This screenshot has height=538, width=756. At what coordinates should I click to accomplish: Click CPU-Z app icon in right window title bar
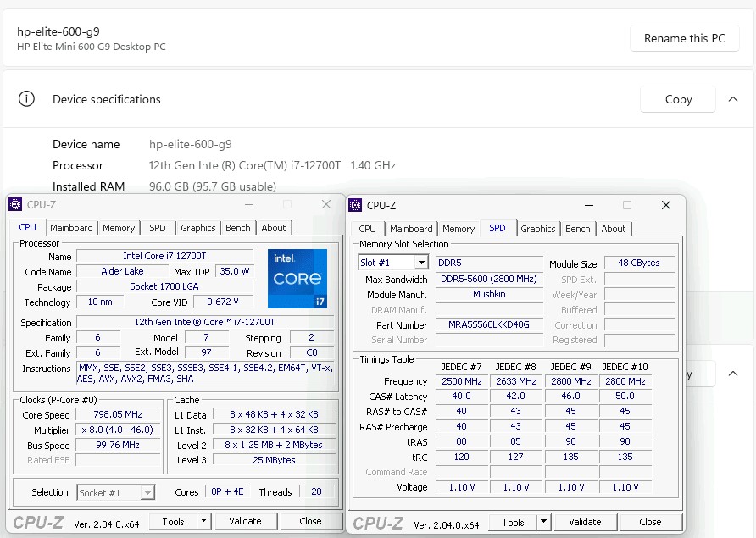click(x=357, y=205)
